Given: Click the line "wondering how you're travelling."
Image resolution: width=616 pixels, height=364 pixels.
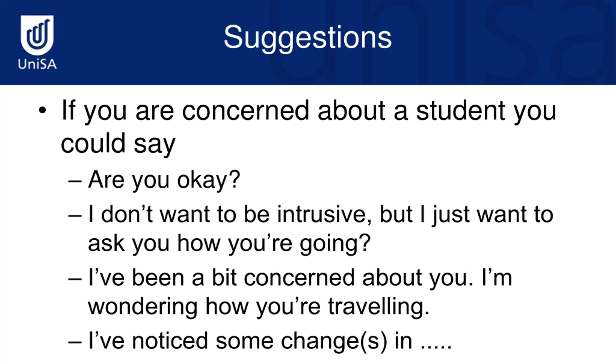Looking at the screenshot, I should click(x=259, y=307).
